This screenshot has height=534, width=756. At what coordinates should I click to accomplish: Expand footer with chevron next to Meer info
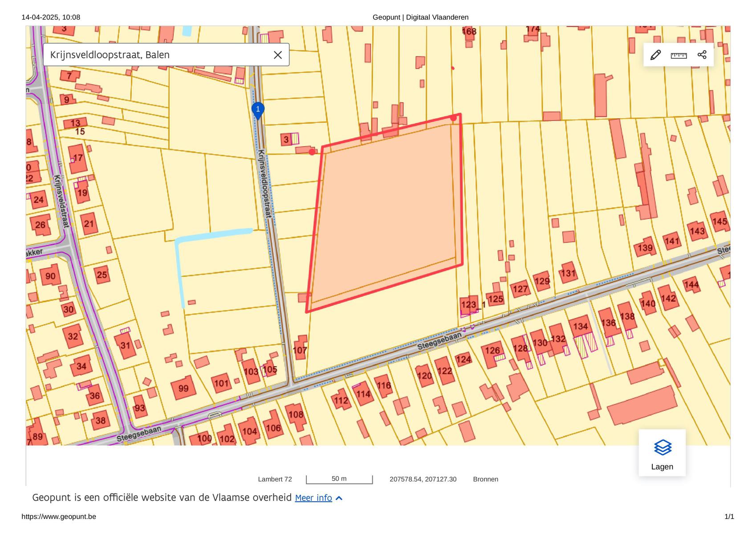point(339,498)
